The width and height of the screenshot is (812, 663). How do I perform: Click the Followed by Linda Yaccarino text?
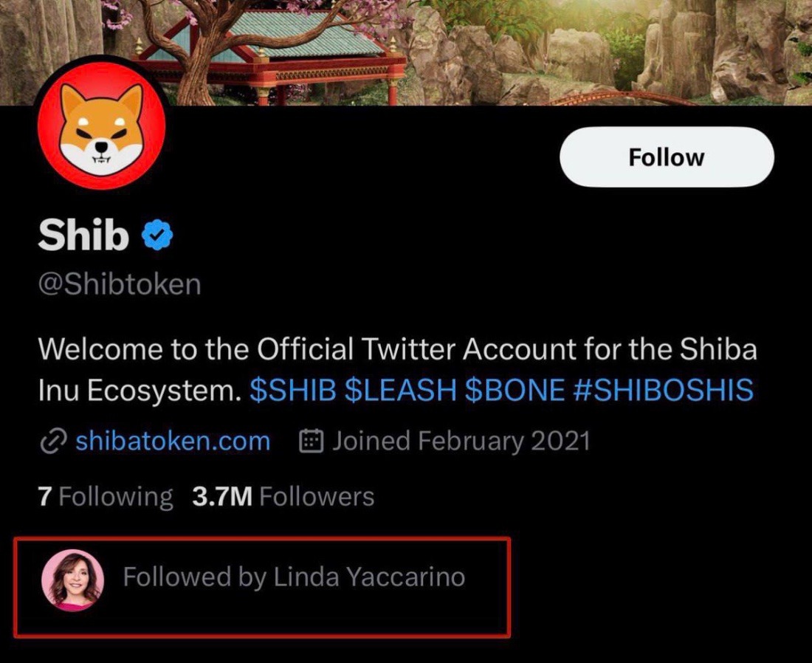pos(294,577)
